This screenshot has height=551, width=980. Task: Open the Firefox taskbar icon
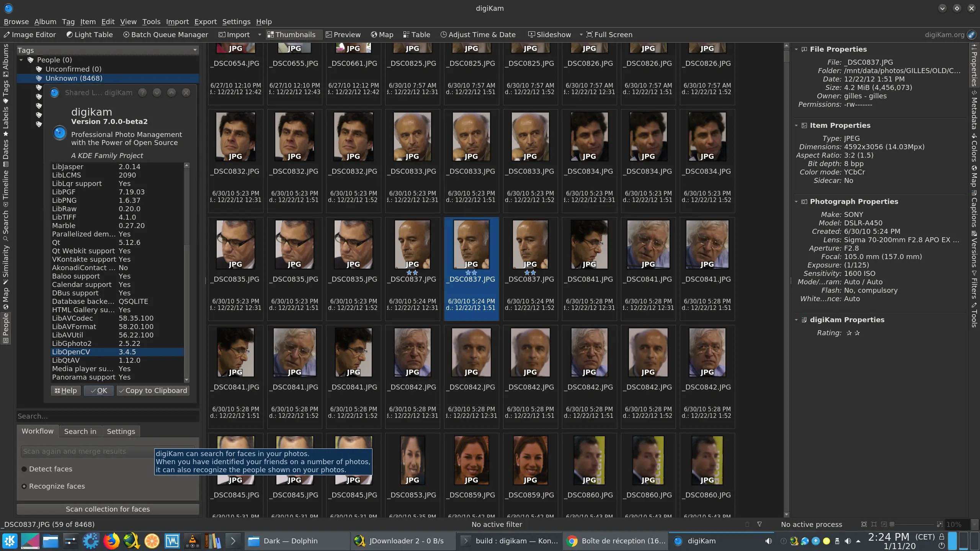click(x=111, y=541)
